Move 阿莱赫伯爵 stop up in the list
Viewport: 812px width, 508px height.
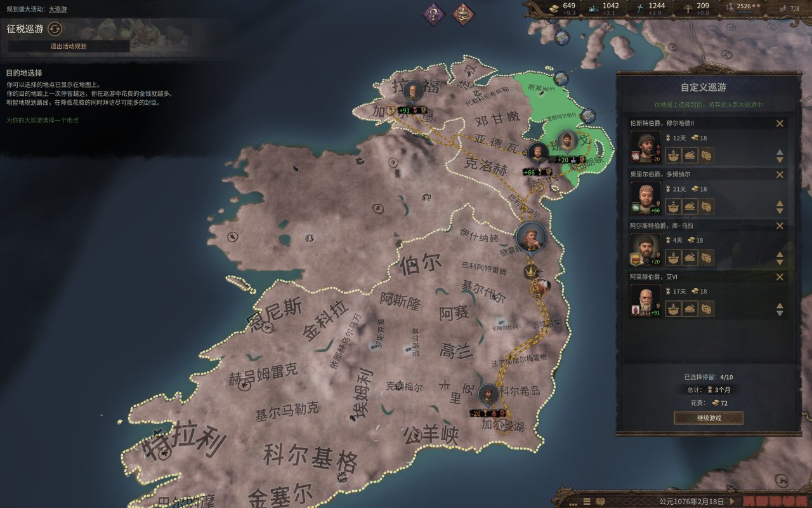[780, 306]
